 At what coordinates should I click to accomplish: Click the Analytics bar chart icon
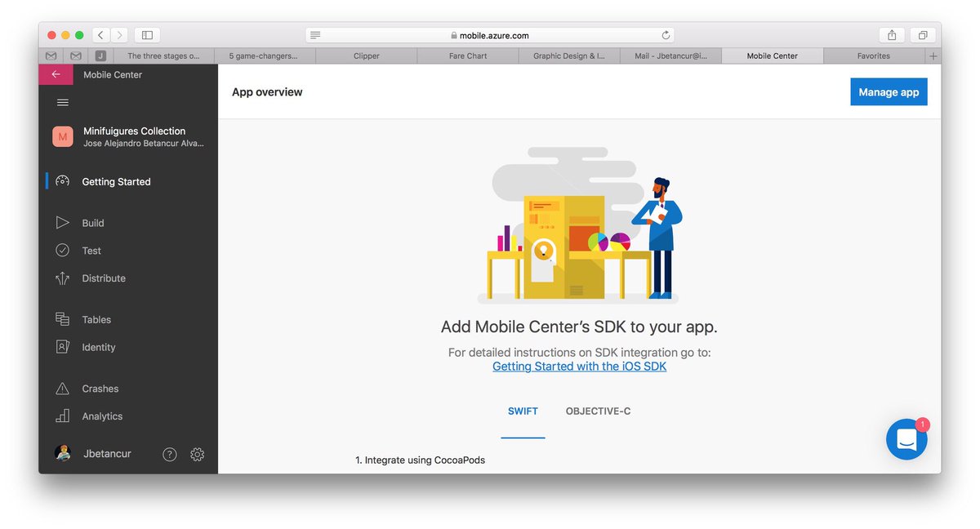coord(62,416)
